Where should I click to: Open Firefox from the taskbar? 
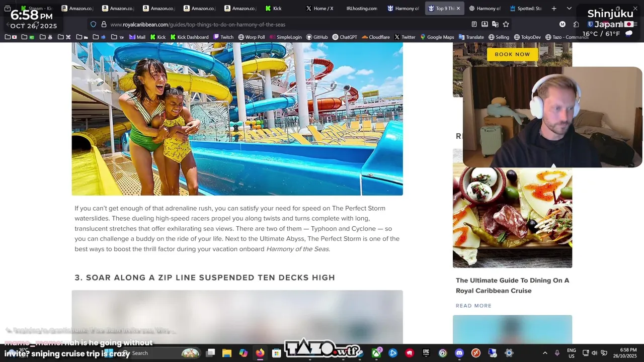260,353
